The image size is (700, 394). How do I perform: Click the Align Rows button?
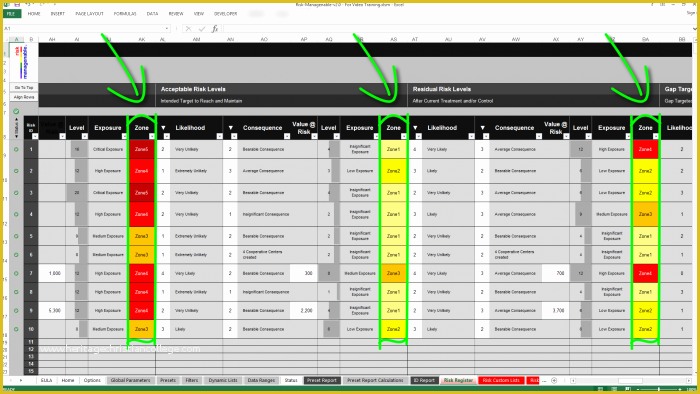coord(24,97)
